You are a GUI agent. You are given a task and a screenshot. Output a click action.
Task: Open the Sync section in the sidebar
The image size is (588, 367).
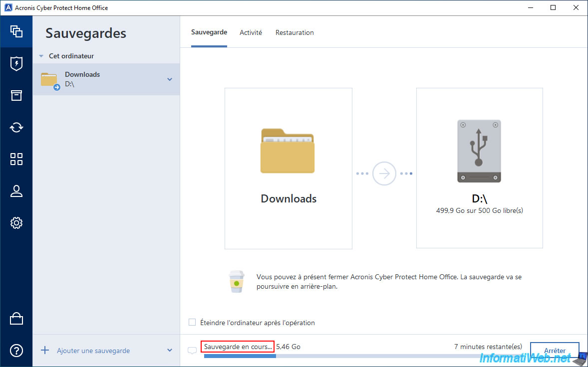click(16, 127)
